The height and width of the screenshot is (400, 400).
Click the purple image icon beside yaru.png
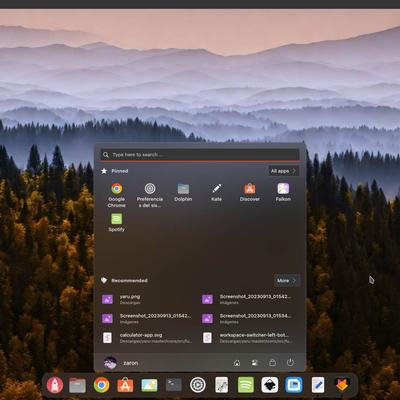click(107, 299)
